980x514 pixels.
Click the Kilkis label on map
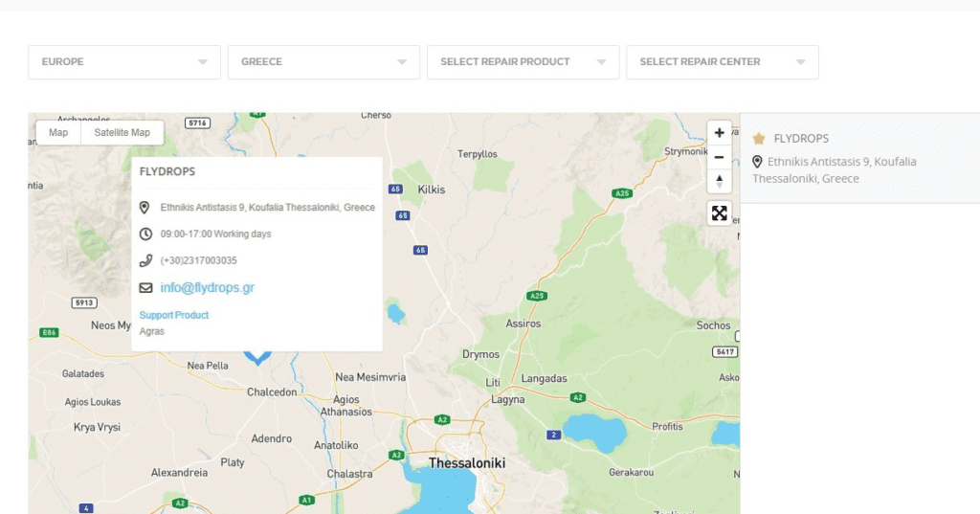pyautogui.click(x=432, y=190)
